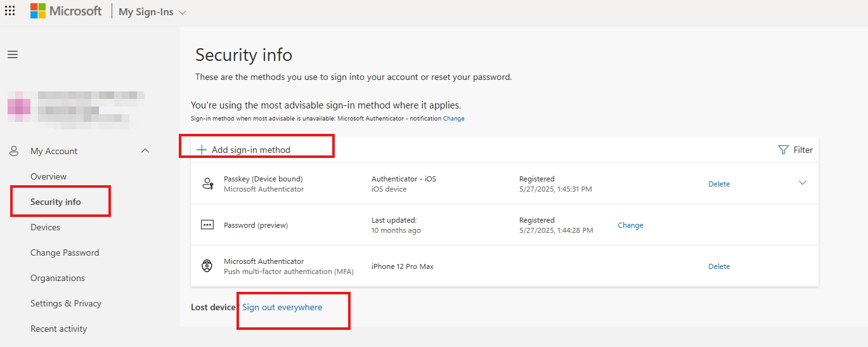Collapse the My Account section chevron

click(x=145, y=151)
